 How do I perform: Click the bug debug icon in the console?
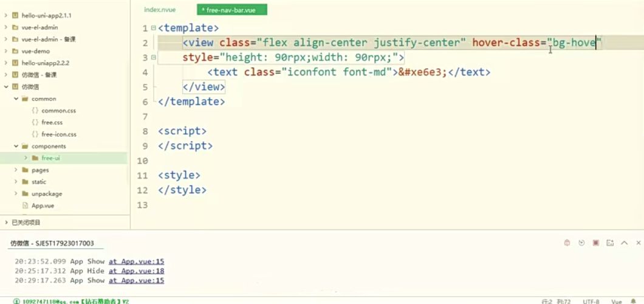[x=567, y=243]
